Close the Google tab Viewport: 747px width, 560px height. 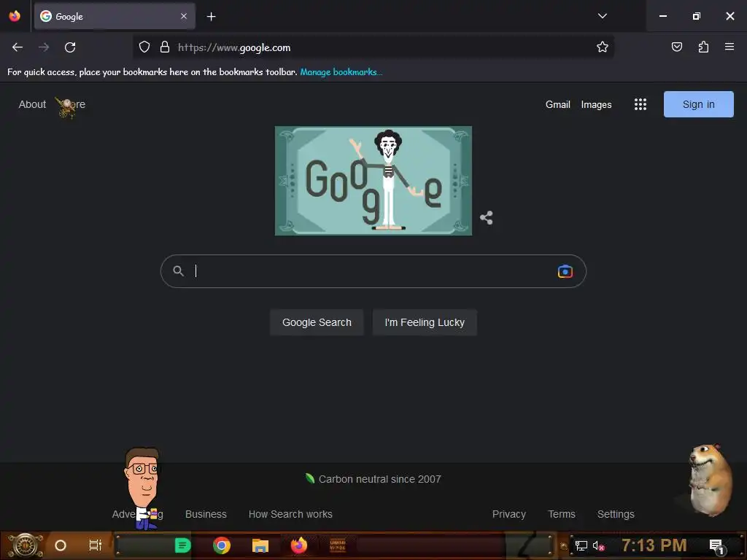[184, 16]
